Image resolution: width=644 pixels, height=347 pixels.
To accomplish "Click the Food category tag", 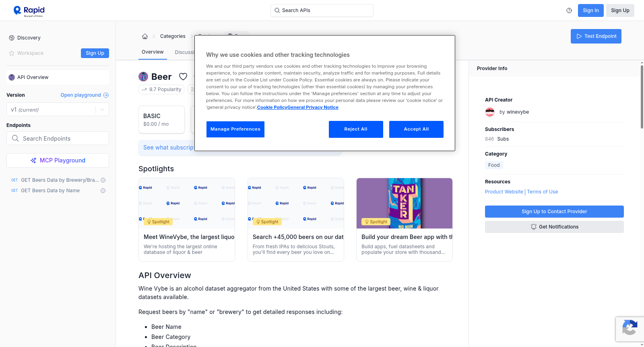I will [x=494, y=165].
